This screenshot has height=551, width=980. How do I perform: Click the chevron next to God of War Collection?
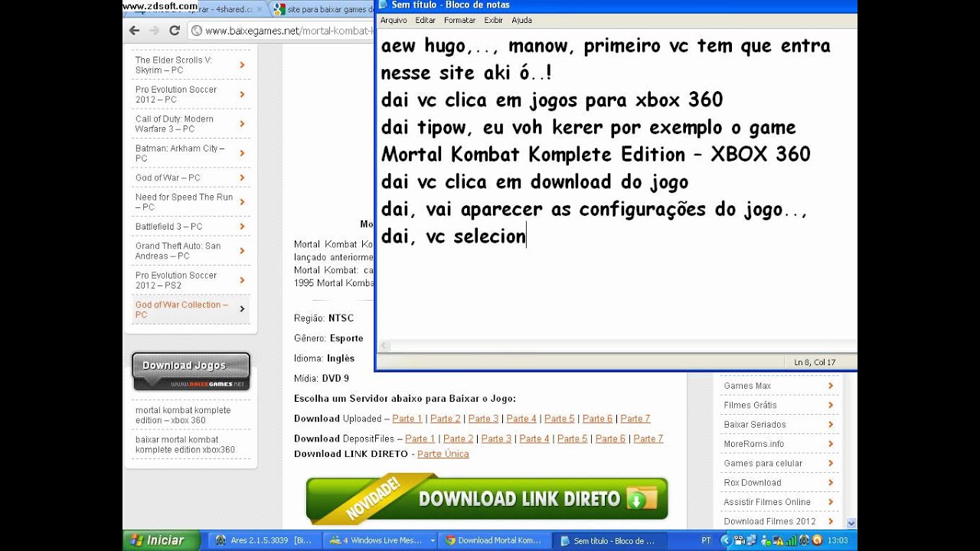pos(242,309)
